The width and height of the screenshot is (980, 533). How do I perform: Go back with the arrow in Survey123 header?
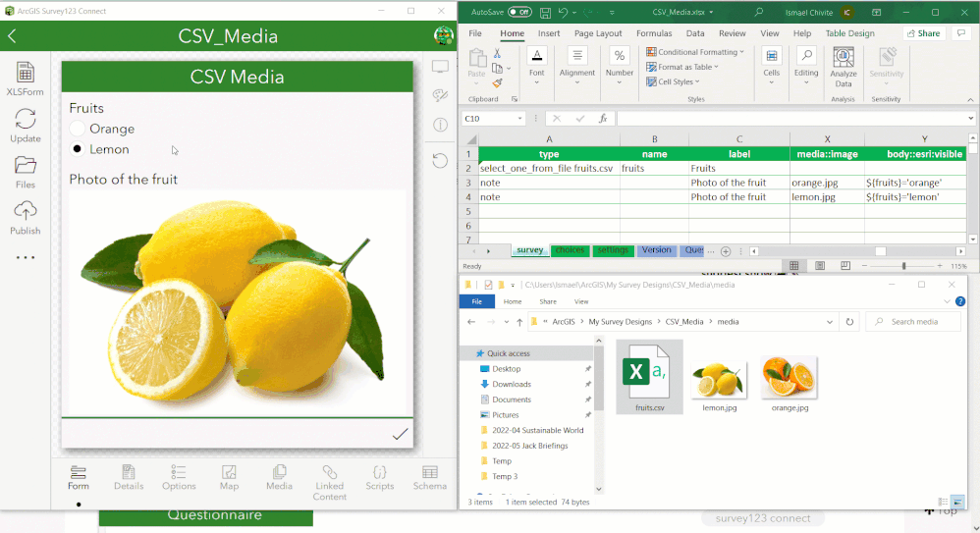12,36
